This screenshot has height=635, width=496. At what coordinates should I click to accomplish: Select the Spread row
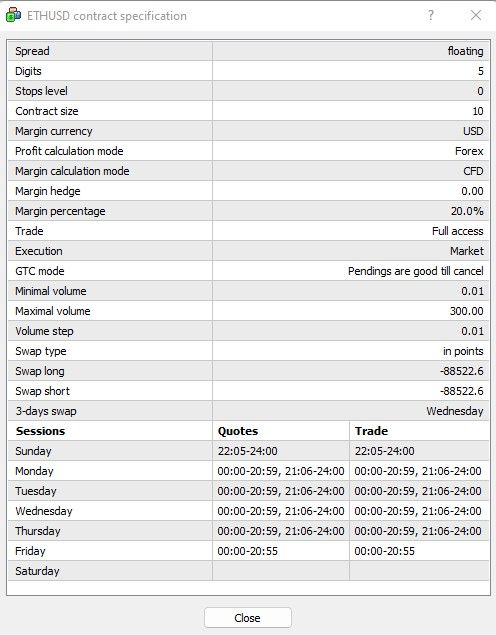(x=248, y=51)
